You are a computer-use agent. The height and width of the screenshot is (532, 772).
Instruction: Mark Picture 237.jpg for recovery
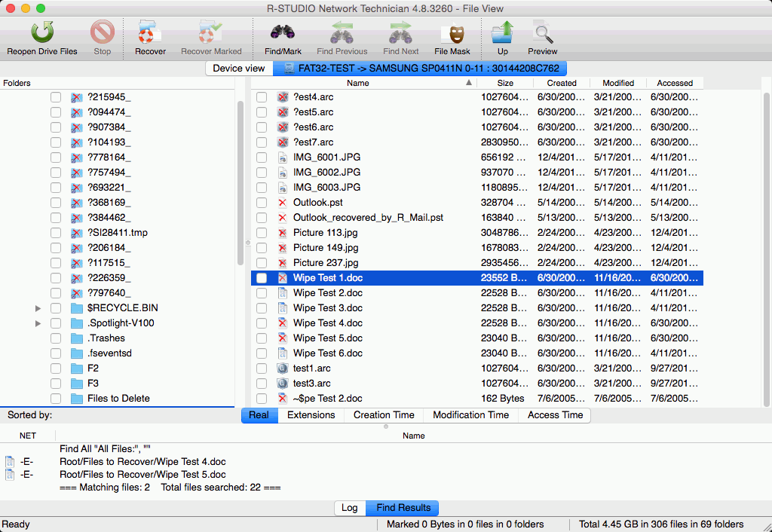click(262, 263)
